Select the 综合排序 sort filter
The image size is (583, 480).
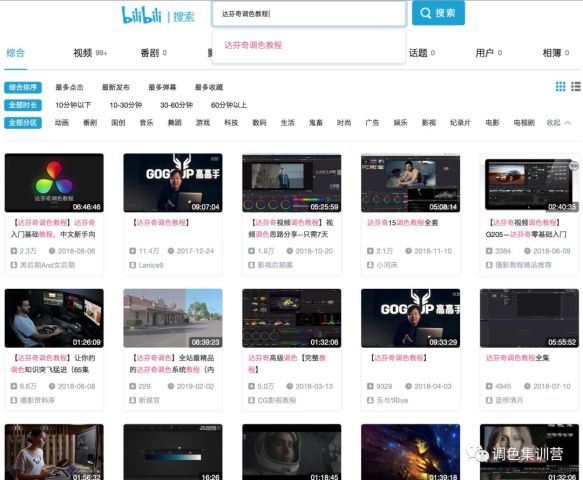[23, 87]
